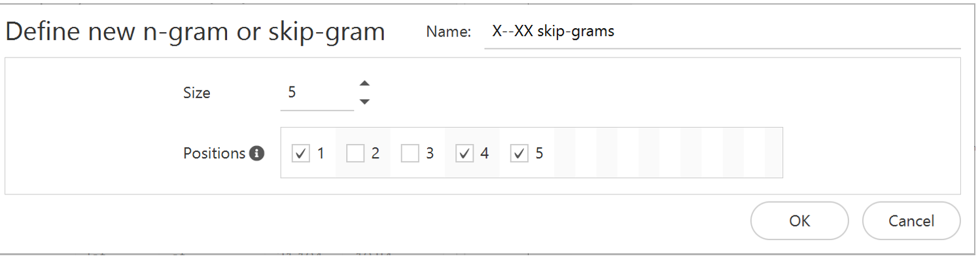Uncheck position 1 checkbox
This screenshot has width=980, height=267.
300,154
